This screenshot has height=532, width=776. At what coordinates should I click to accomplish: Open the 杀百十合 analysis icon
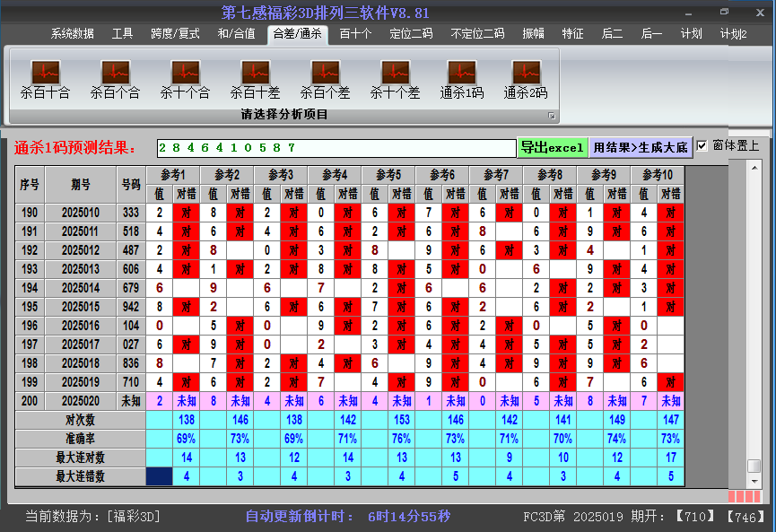point(45,80)
